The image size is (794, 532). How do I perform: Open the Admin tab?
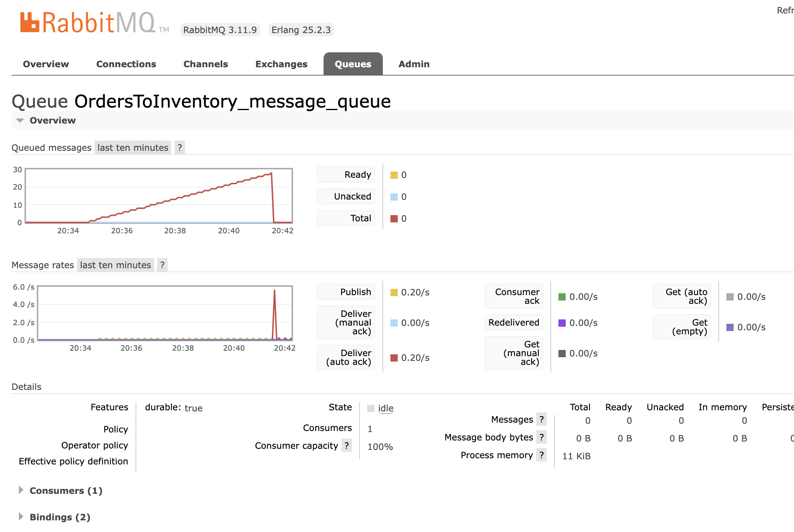[414, 64]
